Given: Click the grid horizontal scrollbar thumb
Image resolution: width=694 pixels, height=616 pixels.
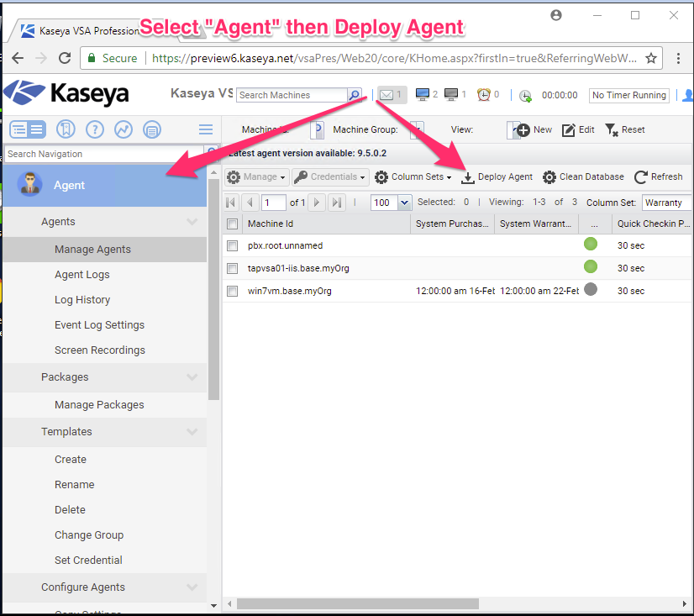Looking at the screenshot, I should pyautogui.click(x=358, y=603).
